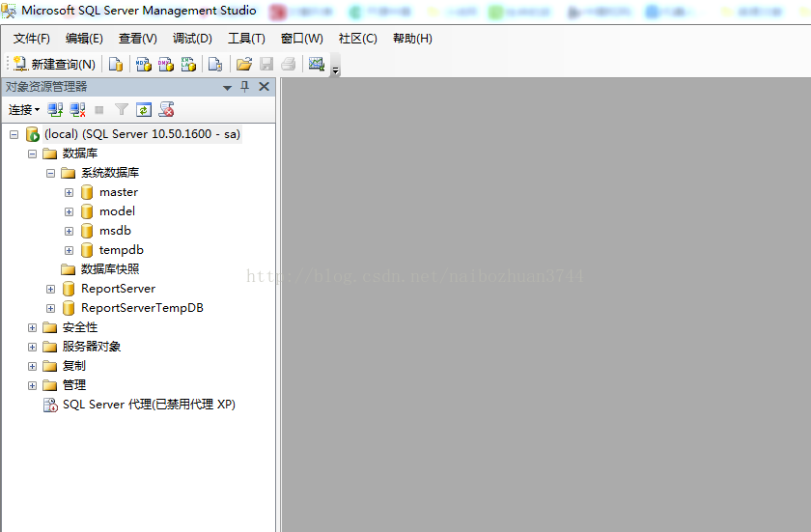Expand the tempdb database node
The height and width of the screenshot is (532, 811).
coord(69,251)
